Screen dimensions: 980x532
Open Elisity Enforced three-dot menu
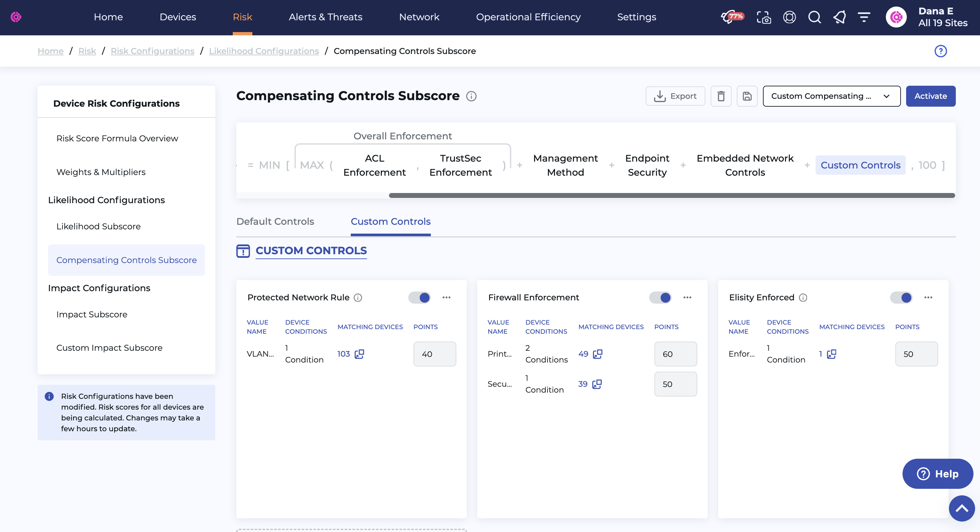tap(928, 297)
